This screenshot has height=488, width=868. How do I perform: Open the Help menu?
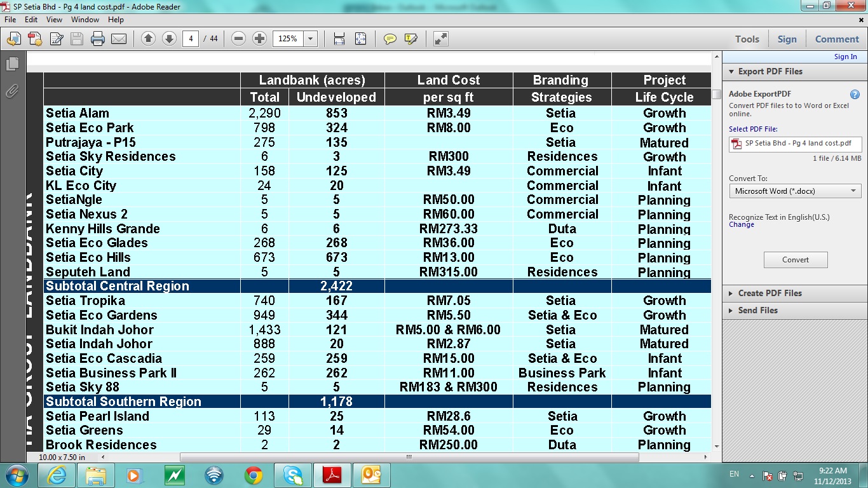(x=116, y=20)
